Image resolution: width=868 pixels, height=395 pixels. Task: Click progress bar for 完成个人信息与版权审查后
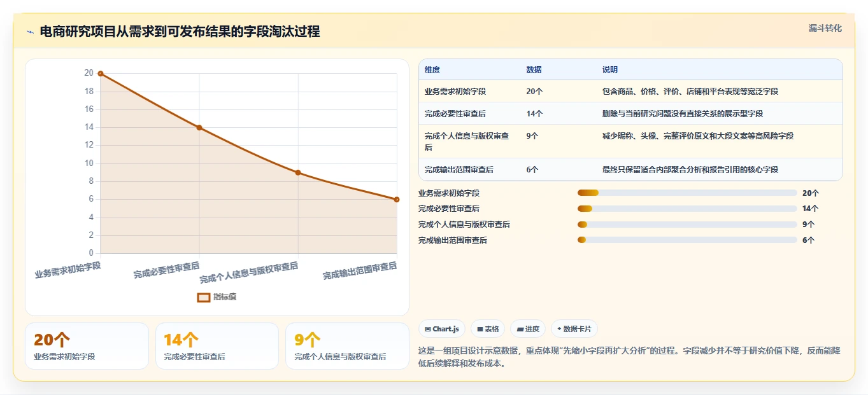687,225
